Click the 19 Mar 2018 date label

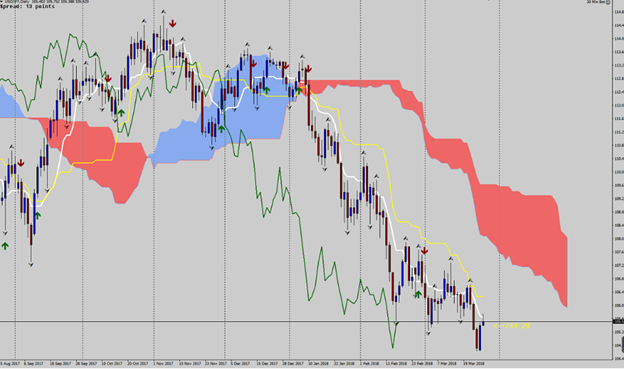coord(474,363)
